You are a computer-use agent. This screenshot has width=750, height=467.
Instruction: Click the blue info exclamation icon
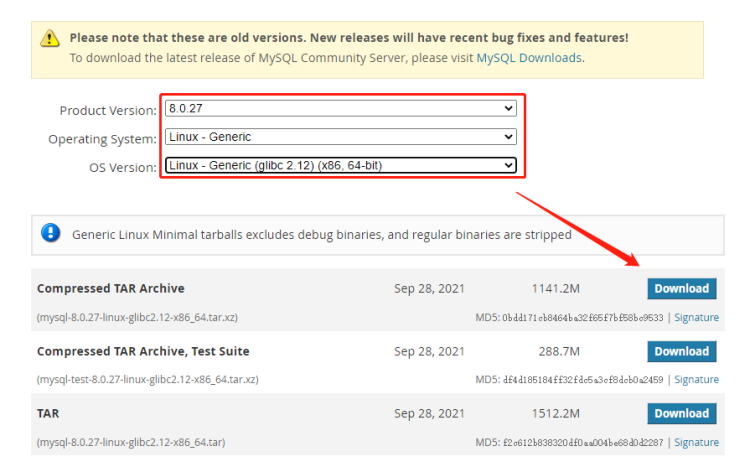point(51,233)
